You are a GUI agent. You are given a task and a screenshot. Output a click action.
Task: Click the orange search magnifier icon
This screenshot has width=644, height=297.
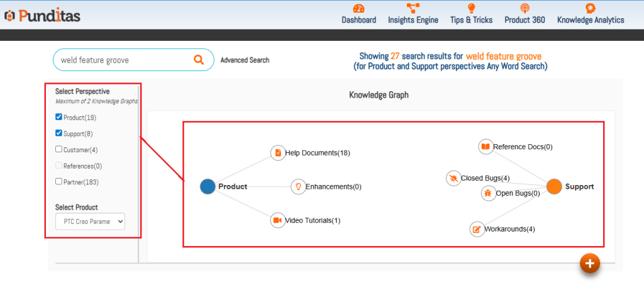[199, 60]
